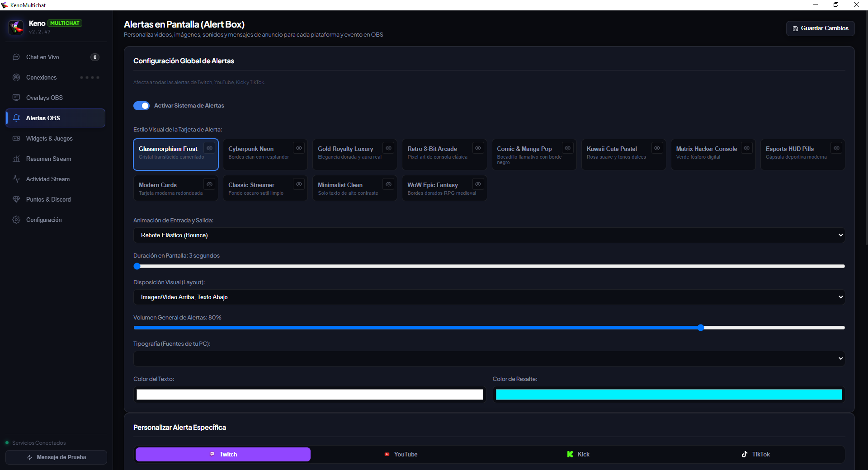This screenshot has height=470, width=868.
Task: Switch to the TikTok alerts tab
Action: tap(756, 454)
